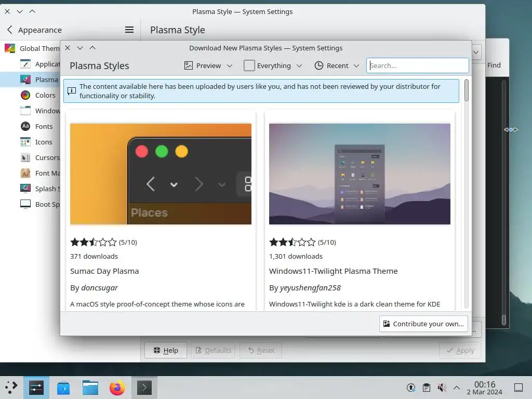Open the Sumac Day Plasma preview thumbnail
Viewport: 532px width, 399px height.
pos(161,174)
